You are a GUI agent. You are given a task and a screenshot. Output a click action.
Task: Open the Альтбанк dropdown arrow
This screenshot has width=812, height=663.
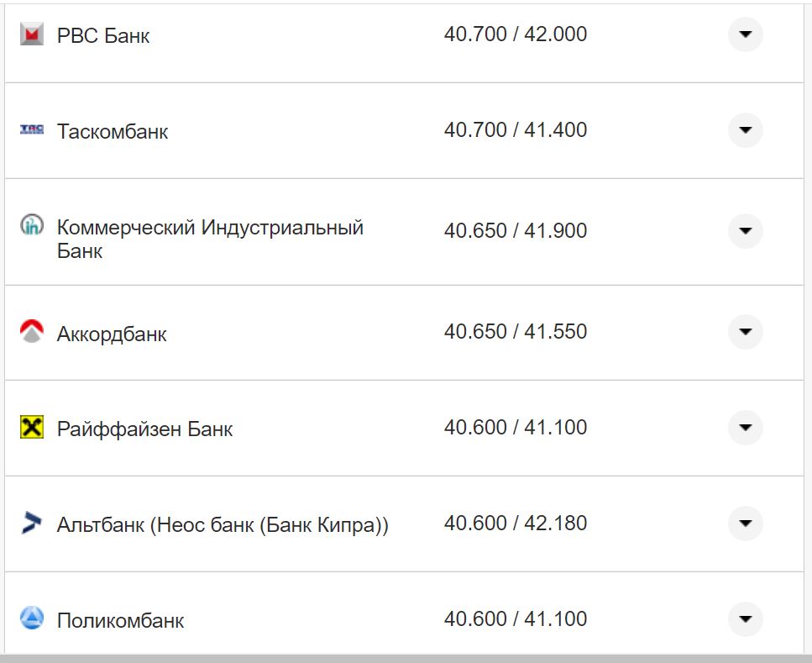745,524
